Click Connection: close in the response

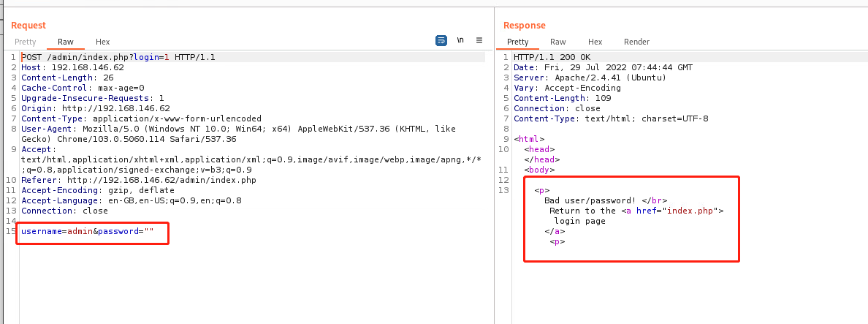click(x=557, y=108)
